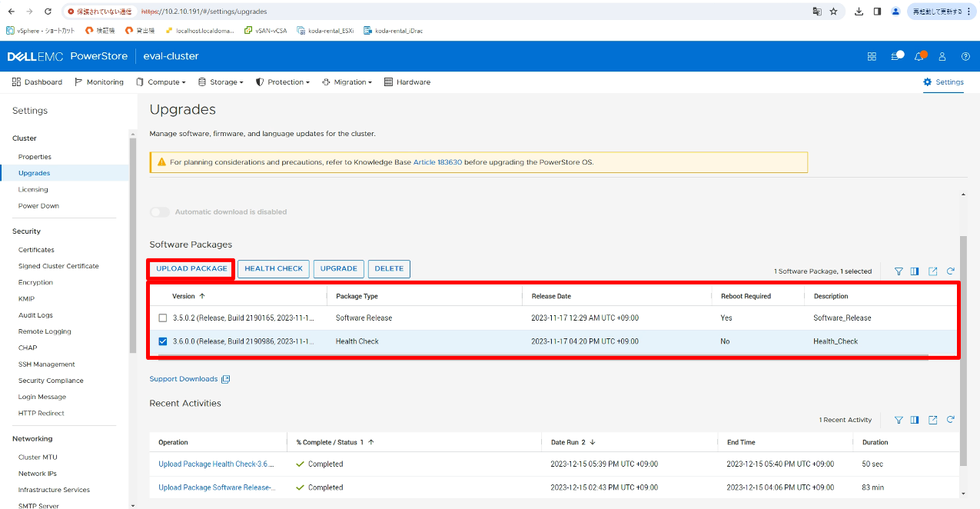Click the UPLOAD PACKAGE button
Image resolution: width=980 pixels, height=509 pixels.
(191, 268)
